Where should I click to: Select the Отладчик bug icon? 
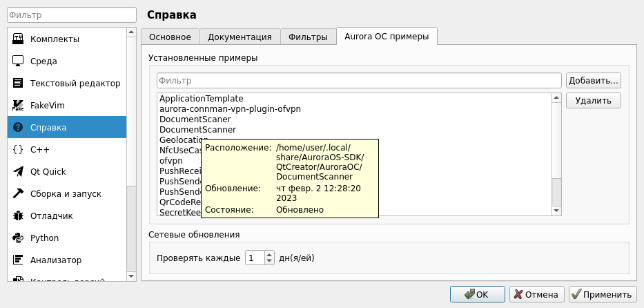point(19,215)
